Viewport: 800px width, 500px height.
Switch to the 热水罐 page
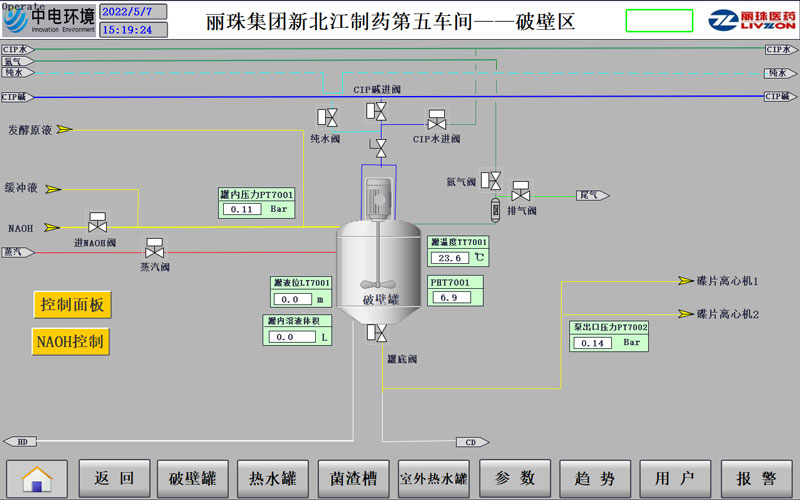pyautogui.click(x=273, y=479)
